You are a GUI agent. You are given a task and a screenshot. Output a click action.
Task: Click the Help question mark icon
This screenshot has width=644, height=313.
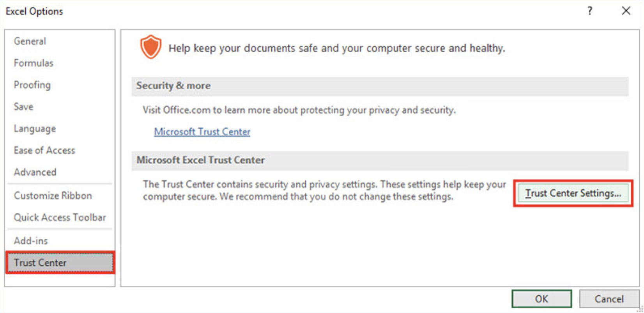click(x=589, y=11)
